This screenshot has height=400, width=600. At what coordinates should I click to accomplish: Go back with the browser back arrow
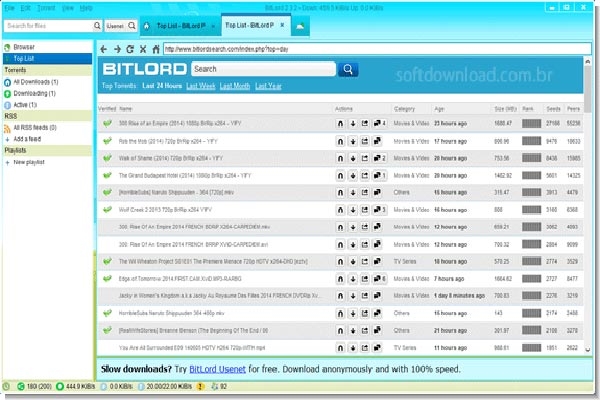[104, 49]
